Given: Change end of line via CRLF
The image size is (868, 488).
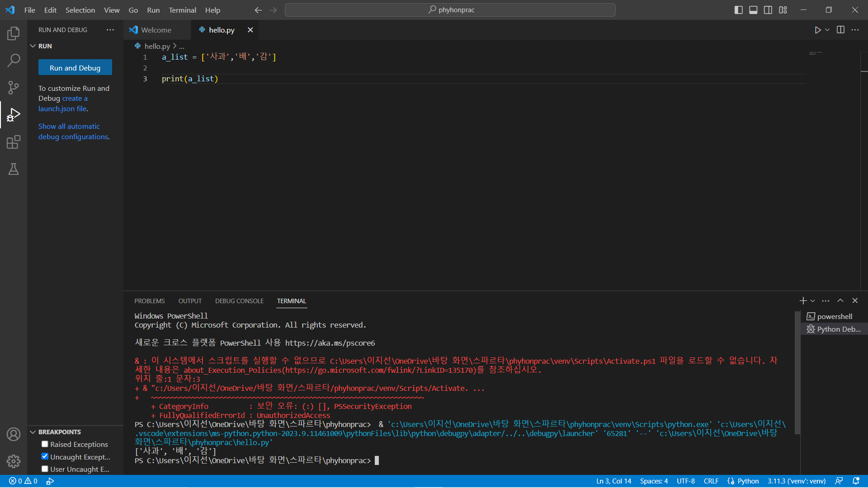Looking at the screenshot, I should pyautogui.click(x=711, y=481).
